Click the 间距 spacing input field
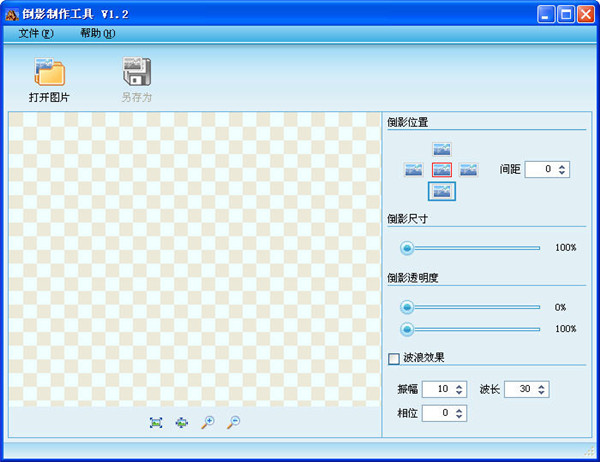The image size is (600, 462). point(547,169)
